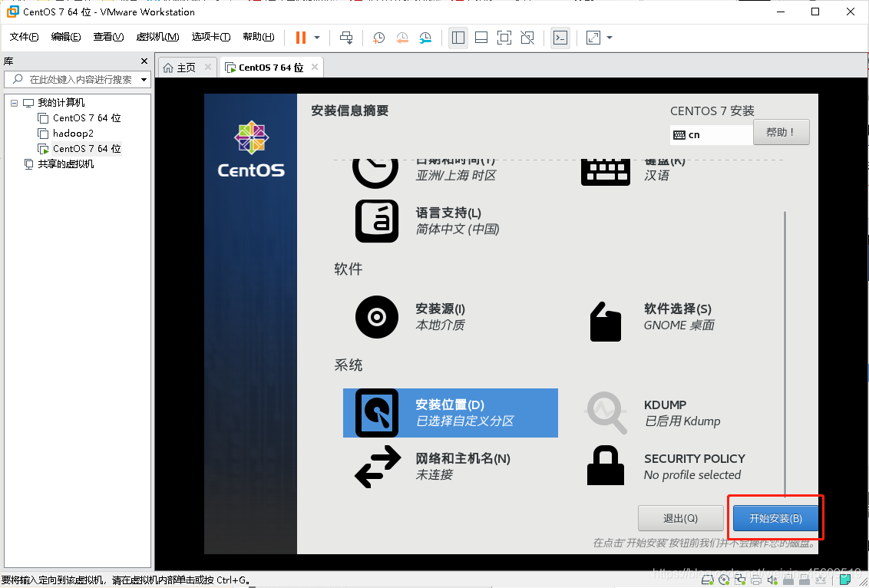
Task: Select the running CentOS 7 64 位 VM
Action: tap(87, 148)
